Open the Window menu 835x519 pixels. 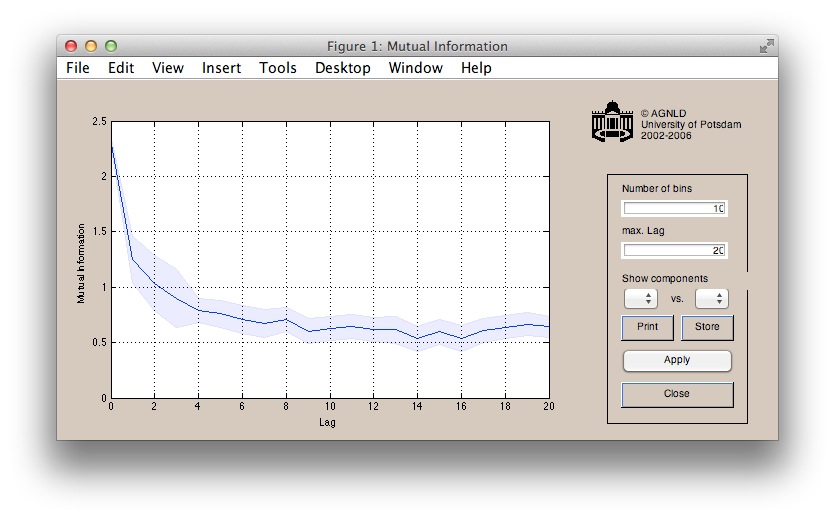[x=415, y=68]
